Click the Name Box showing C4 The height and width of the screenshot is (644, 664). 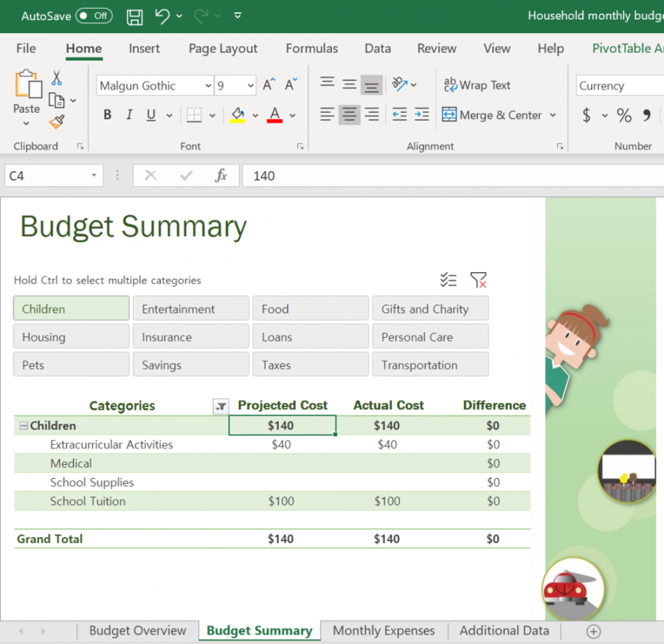[46, 176]
